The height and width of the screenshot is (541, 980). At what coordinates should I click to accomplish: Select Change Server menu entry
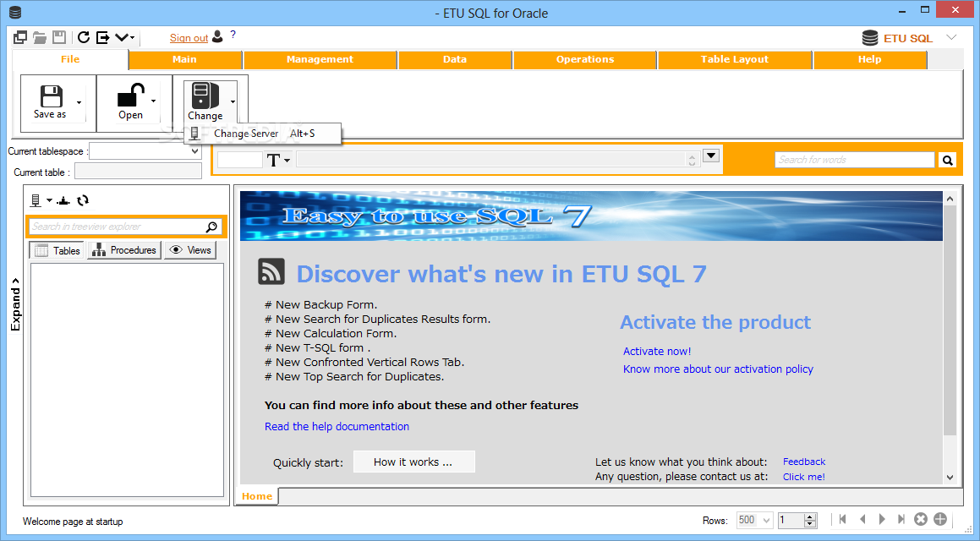tap(262, 134)
